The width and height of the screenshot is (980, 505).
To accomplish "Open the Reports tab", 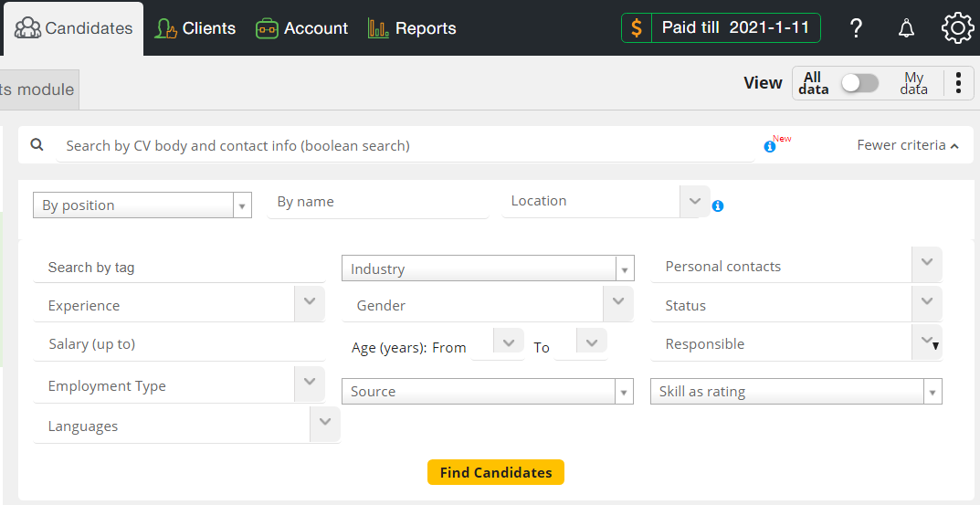I will 412,28.
